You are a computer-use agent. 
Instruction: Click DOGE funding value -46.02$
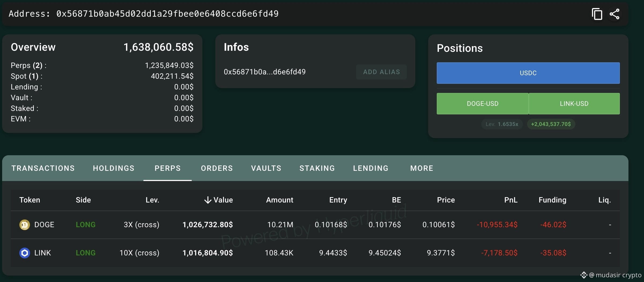pyautogui.click(x=553, y=225)
